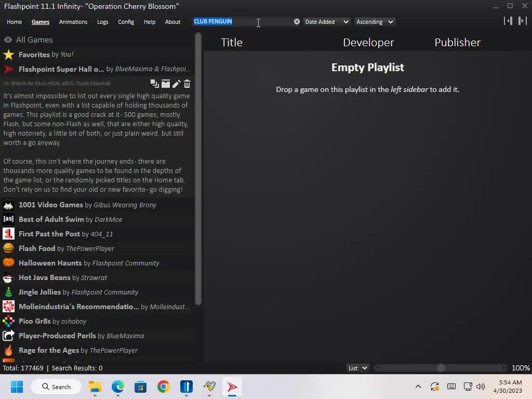Click the Player-Produced Perils share icon
532x399 pixels.
8,336
